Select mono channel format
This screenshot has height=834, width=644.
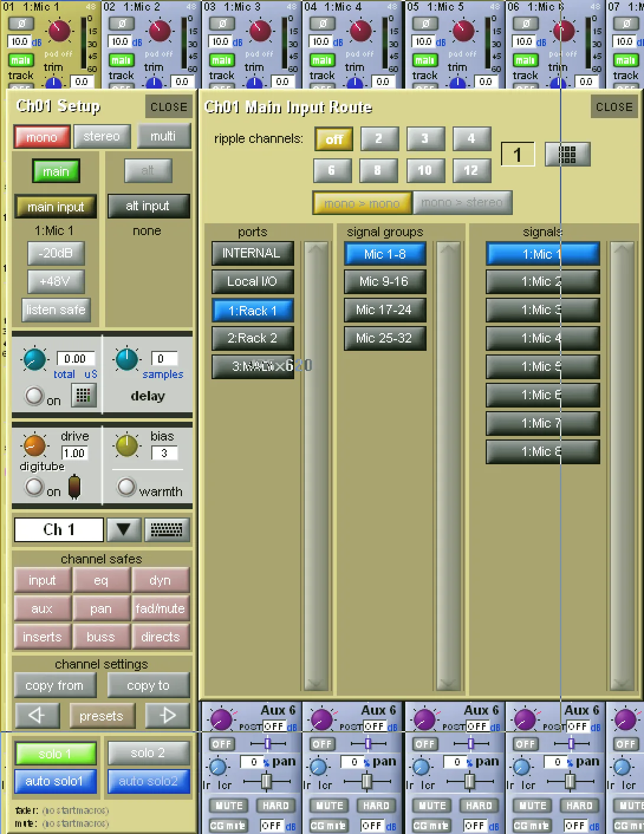[42, 137]
